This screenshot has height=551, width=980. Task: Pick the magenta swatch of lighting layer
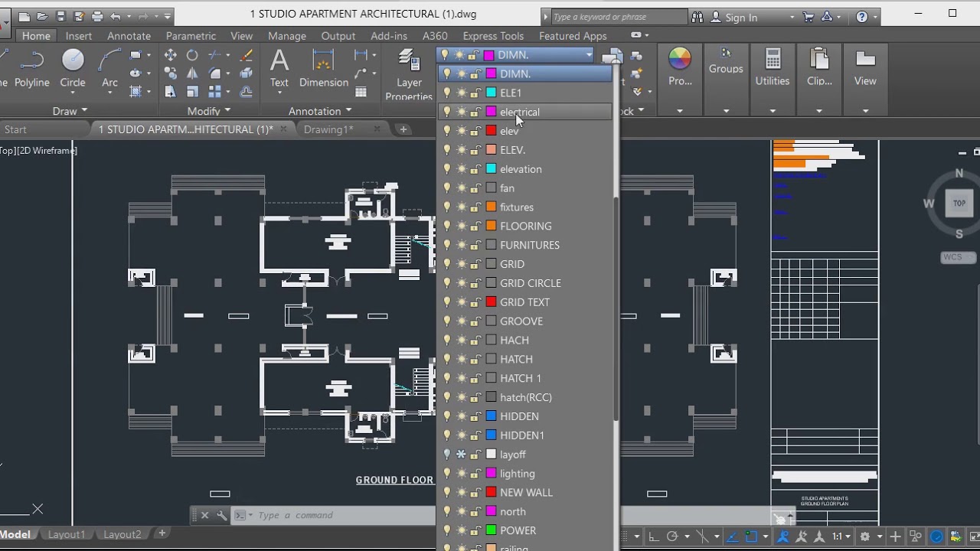(492, 474)
